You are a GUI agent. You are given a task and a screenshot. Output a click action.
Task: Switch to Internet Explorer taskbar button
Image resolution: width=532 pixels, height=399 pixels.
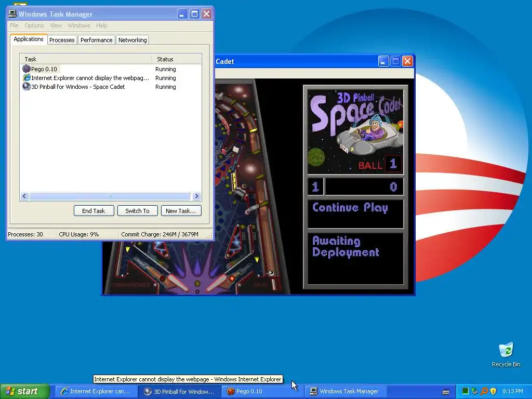pyautogui.click(x=96, y=391)
